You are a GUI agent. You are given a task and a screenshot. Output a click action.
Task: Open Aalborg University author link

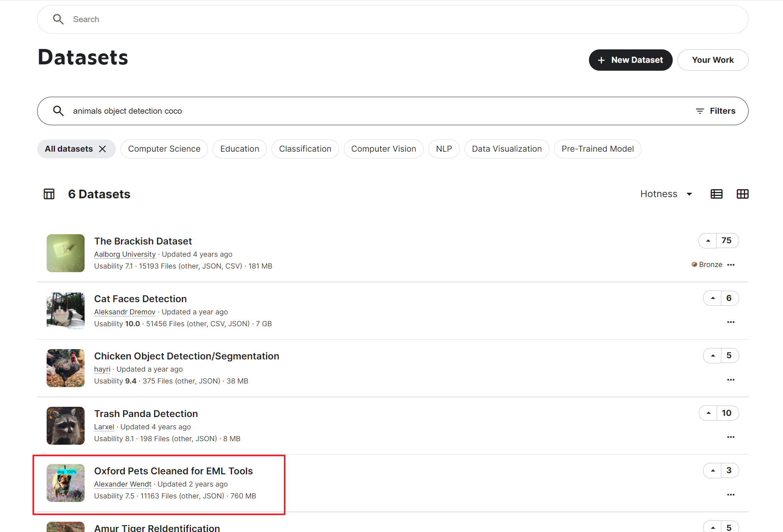point(125,254)
